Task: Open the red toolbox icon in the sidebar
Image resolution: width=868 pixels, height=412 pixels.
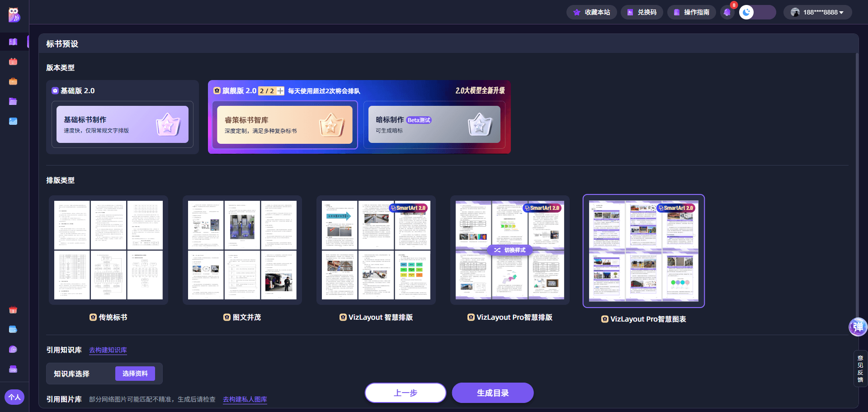Action: coord(13,62)
